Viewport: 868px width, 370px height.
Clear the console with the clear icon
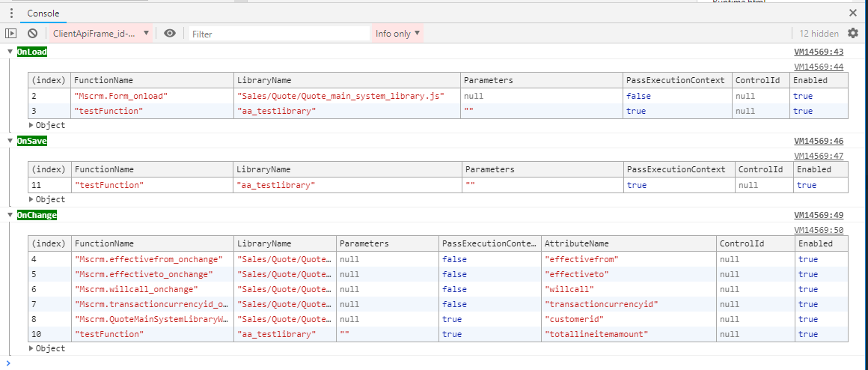(x=32, y=33)
